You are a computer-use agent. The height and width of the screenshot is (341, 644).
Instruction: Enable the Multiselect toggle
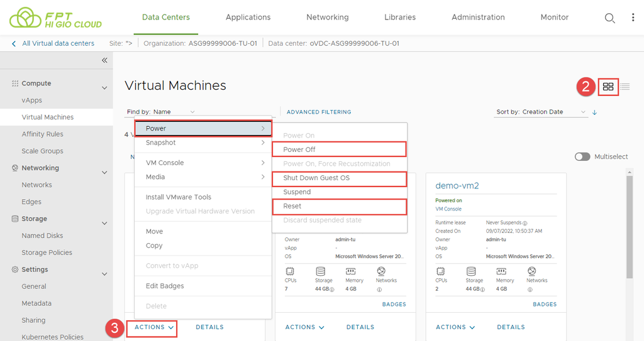tap(582, 156)
